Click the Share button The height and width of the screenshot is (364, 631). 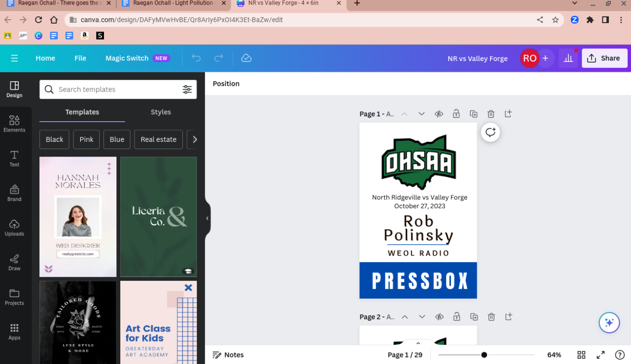tap(604, 58)
